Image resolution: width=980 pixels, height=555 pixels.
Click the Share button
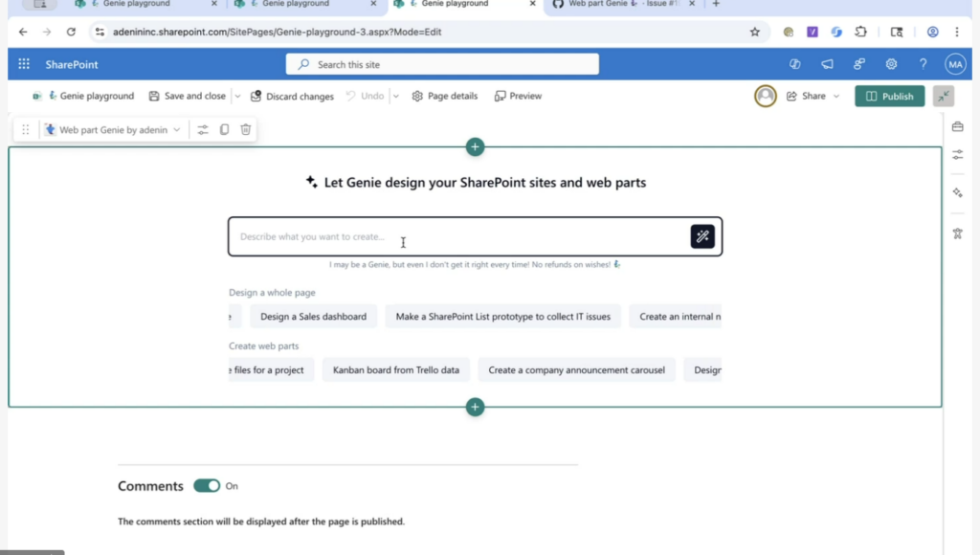(806, 96)
